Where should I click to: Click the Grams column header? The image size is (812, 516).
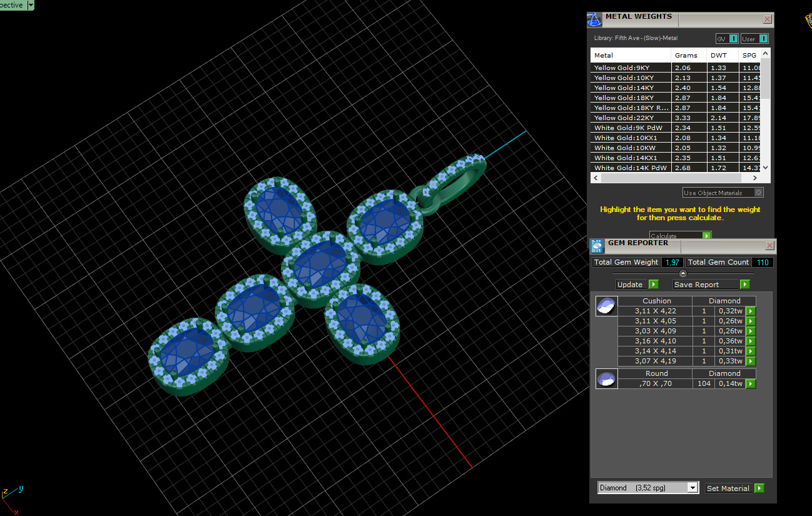tap(689, 55)
